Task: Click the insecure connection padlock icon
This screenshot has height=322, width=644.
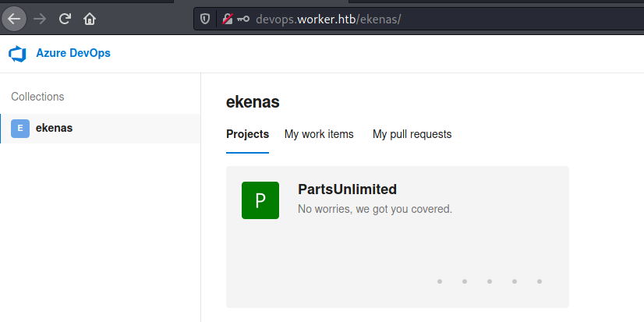Action: tap(228, 19)
